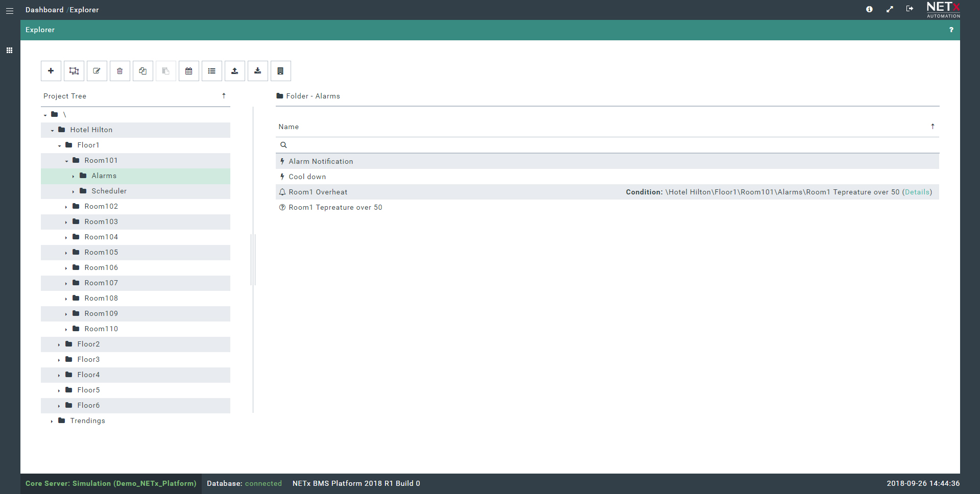Screen dimensions: 980x494
Task: Expand the Trendings node
Action: click(x=52, y=421)
